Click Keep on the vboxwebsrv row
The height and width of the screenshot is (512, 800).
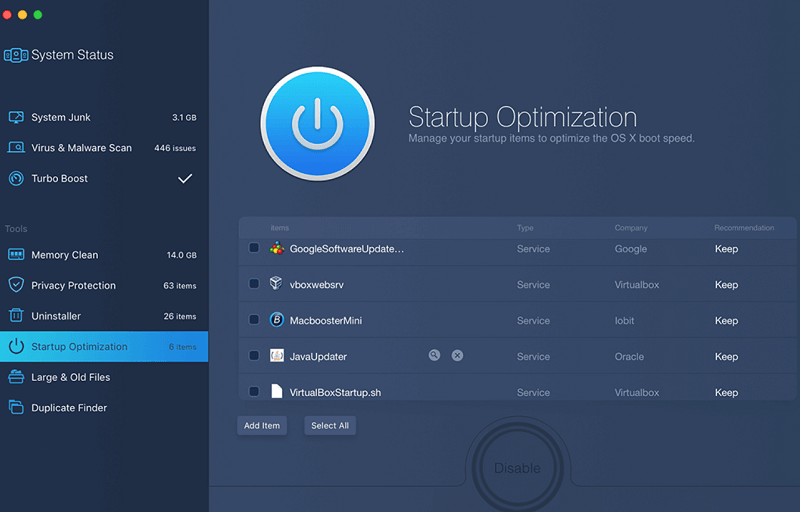[x=726, y=285]
